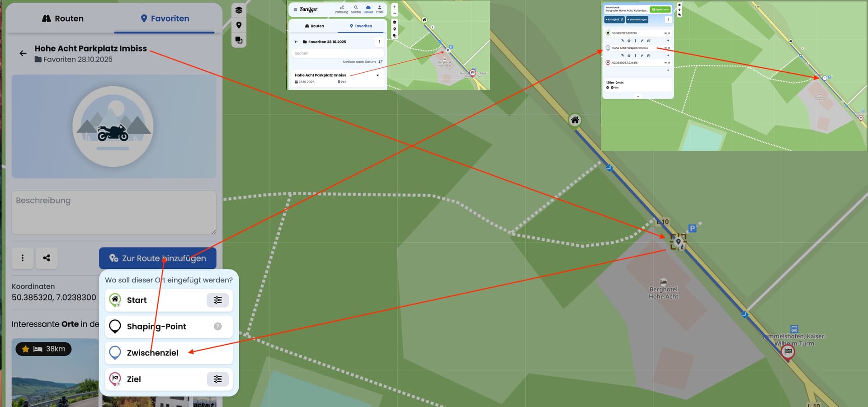Viewport: 868px width, 407px height.
Task: Click the checkered flag destination marker
Action: point(788,352)
